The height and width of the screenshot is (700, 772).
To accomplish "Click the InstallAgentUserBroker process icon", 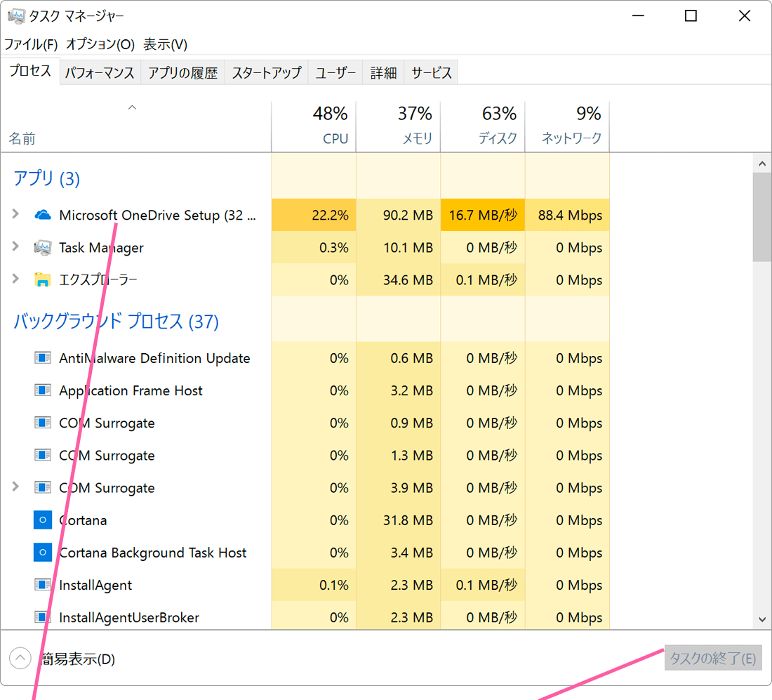I will pos(43,617).
